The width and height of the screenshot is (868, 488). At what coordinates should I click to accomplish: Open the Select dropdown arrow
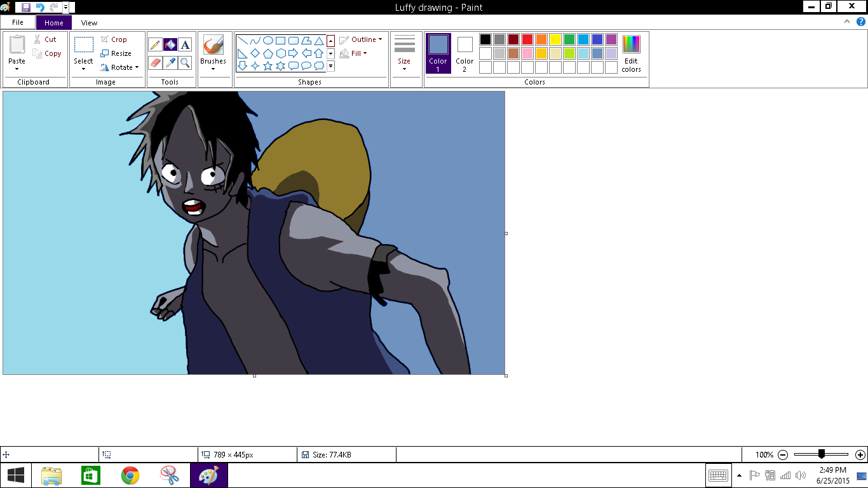(x=83, y=69)
